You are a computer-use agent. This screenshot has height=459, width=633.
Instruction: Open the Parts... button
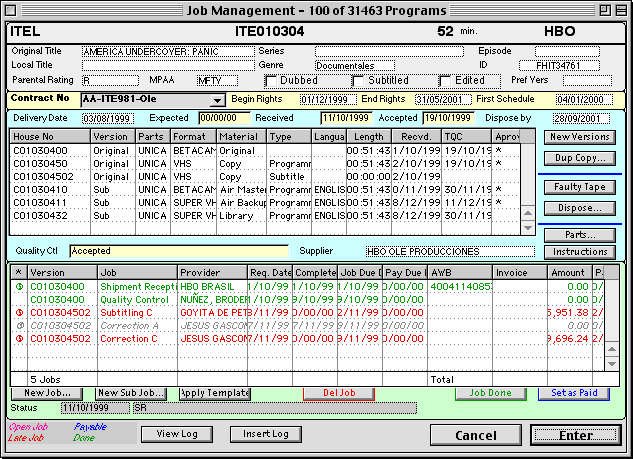[580, 235]
